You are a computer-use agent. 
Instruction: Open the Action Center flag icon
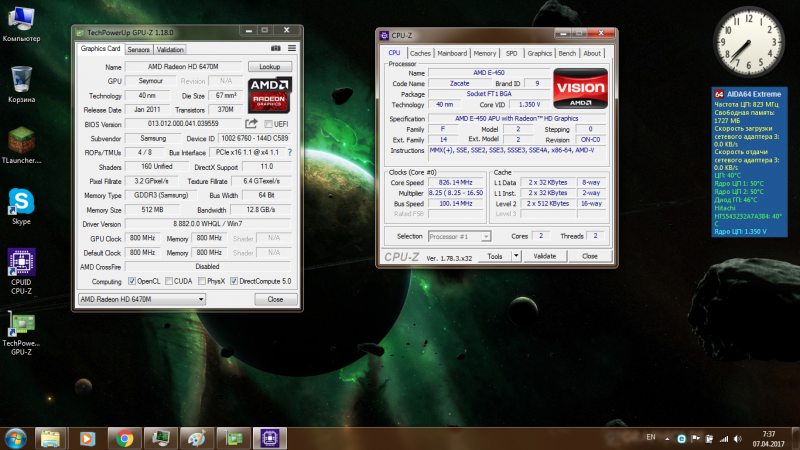pos(695,439)
